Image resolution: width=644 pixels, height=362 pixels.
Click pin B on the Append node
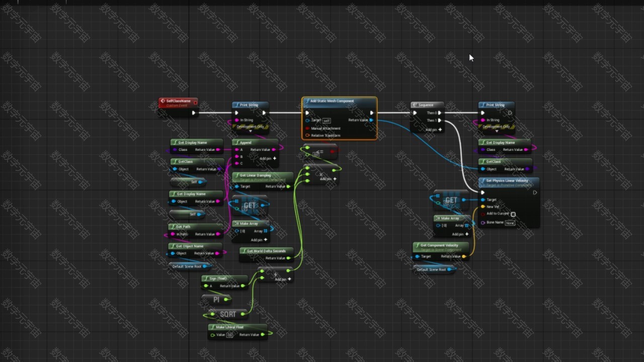(x=236, y=156)
